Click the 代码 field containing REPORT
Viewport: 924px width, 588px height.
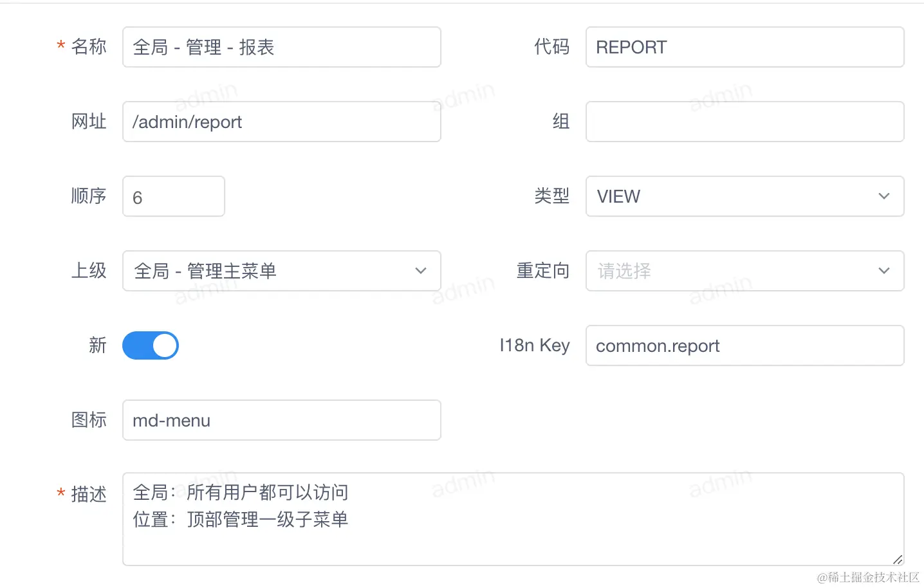coord(744,47)
